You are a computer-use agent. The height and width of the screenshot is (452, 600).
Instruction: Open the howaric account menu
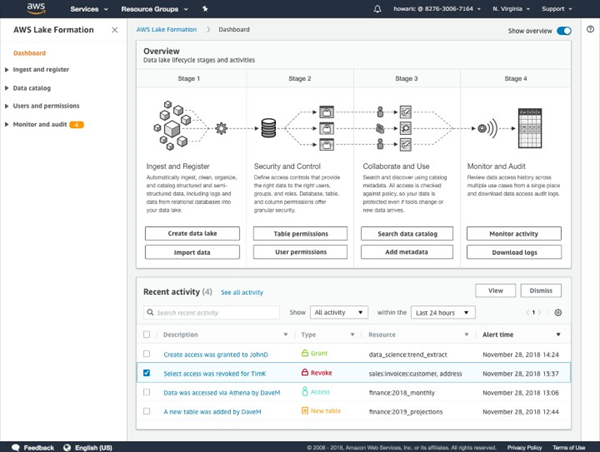tap(437, 8)
